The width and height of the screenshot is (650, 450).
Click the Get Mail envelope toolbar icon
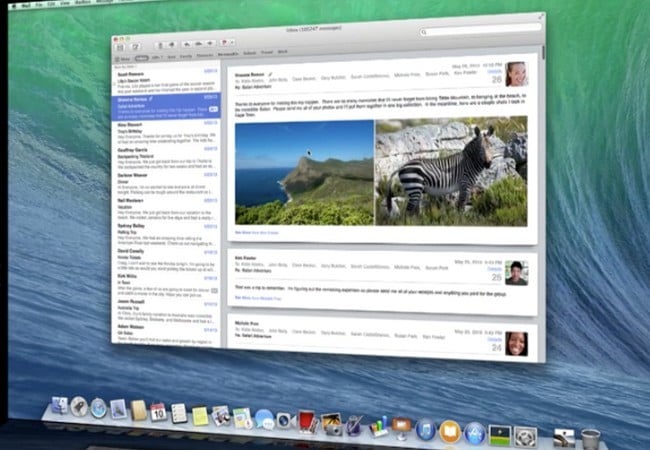tap(120, 48)
